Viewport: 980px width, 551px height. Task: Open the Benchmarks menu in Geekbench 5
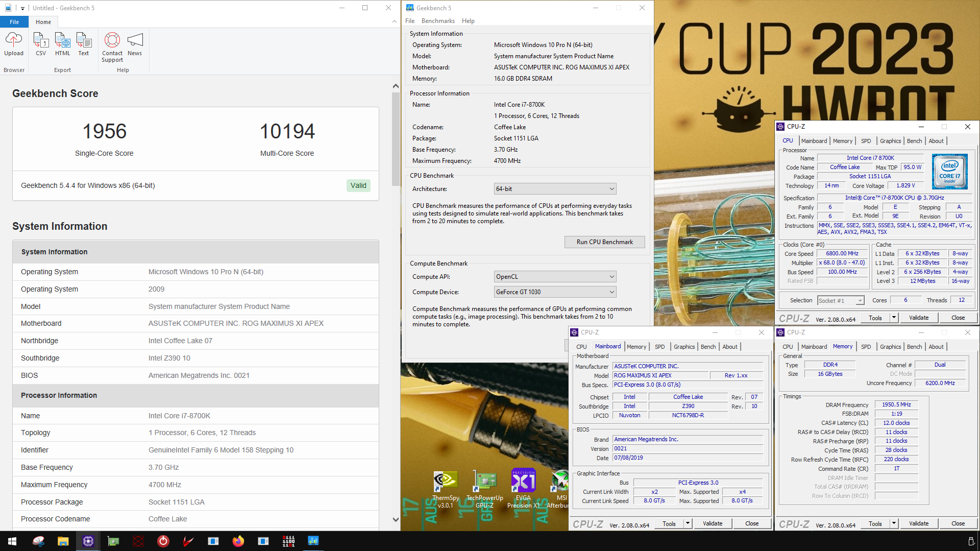(x=438, y=21)
